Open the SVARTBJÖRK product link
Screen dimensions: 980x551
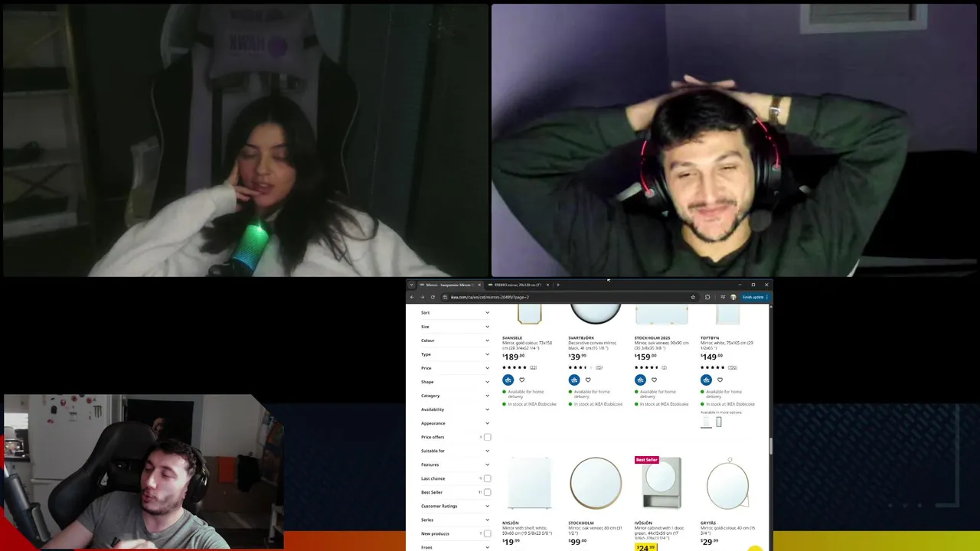pyautogui.click(x=581, y=337)
